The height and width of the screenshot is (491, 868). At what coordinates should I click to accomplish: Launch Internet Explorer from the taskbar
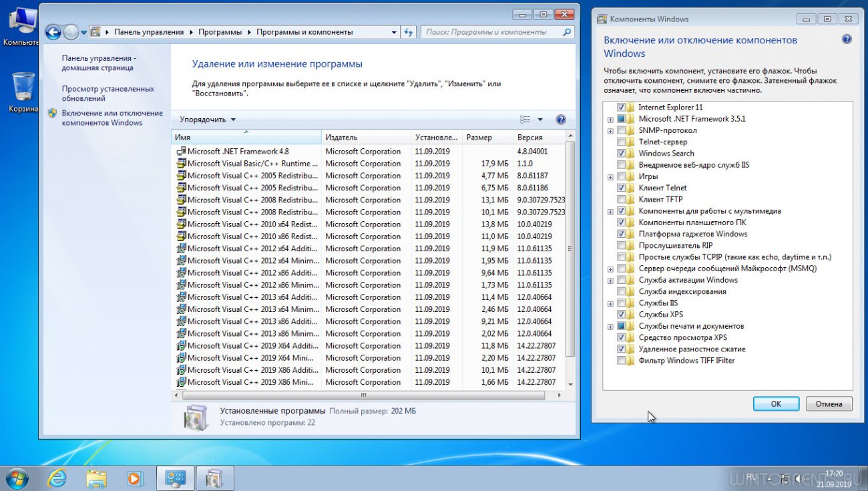(57, 478)
